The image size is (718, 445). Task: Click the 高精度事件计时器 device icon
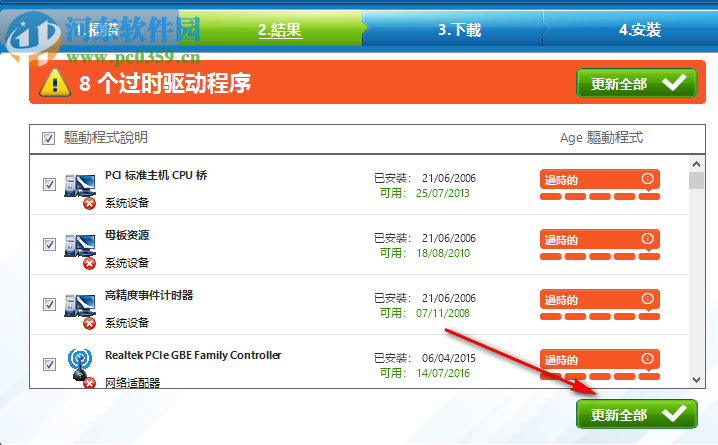coord(80,310)
